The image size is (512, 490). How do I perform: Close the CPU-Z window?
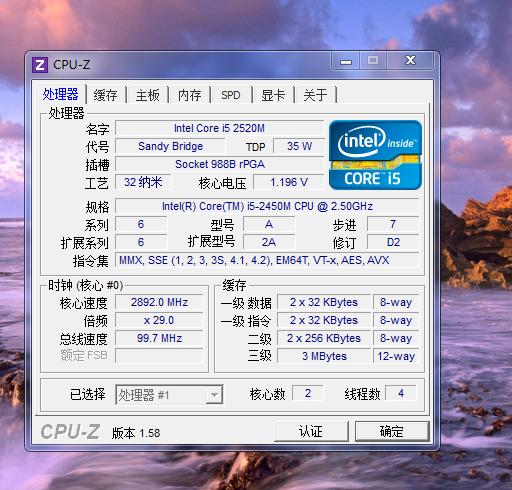[x=410, y=60]
